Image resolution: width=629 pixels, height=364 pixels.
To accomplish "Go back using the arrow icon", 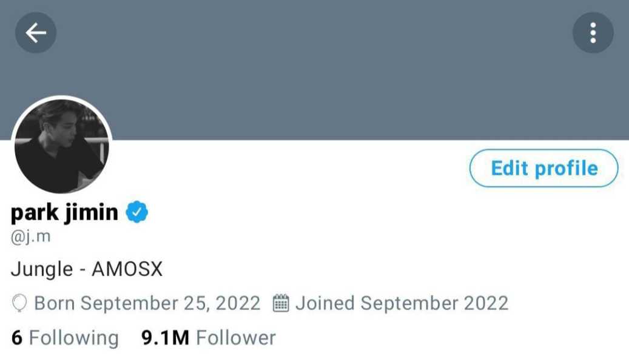I will [36, 33].
